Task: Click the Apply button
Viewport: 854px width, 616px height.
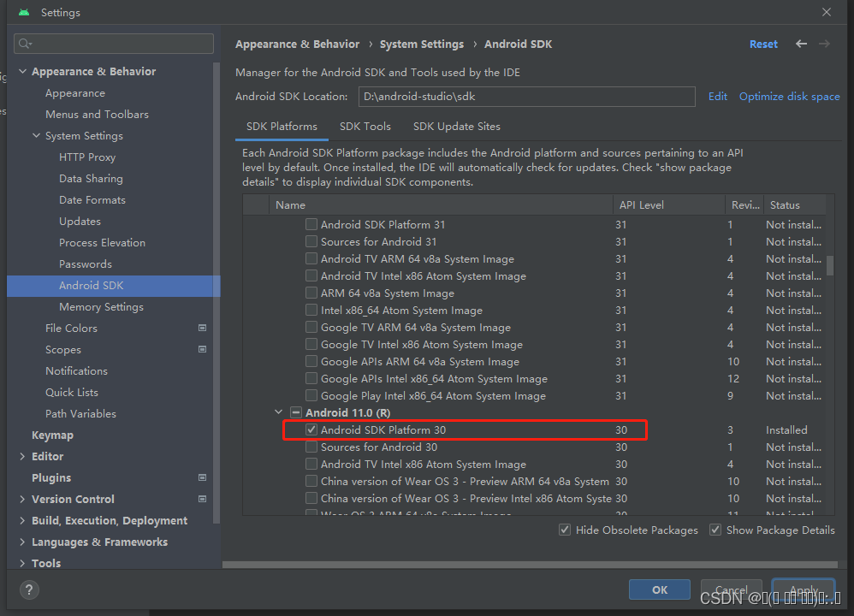Action: pyautogui.click(x=804, y=589)
